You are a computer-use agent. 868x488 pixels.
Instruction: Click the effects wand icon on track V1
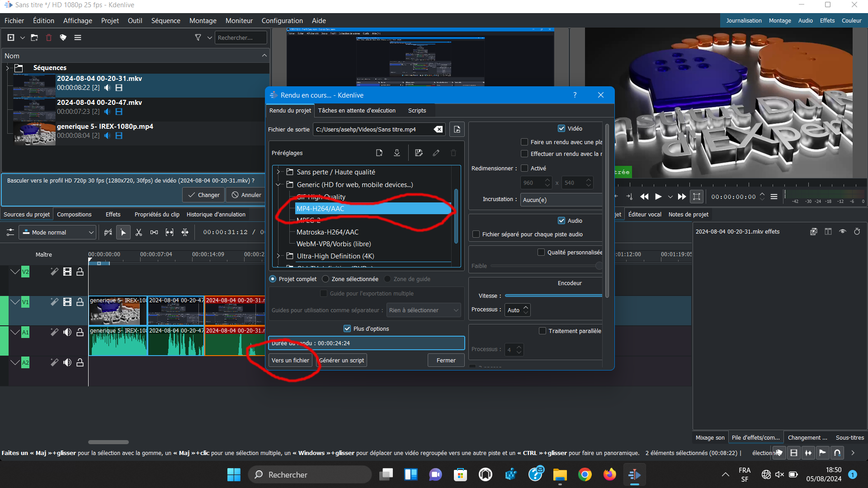tap(54, 302)
